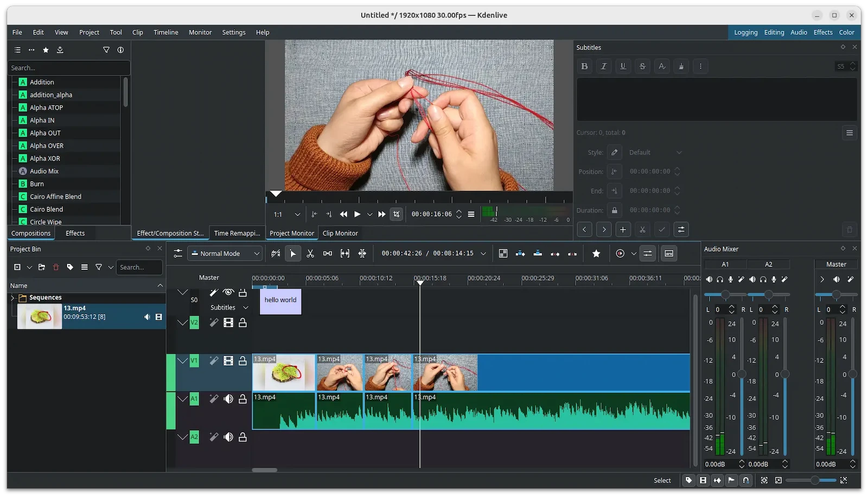Toggle record microphone on A1 mixer
This screenshot has width=868, height=497.
[731, 279]
